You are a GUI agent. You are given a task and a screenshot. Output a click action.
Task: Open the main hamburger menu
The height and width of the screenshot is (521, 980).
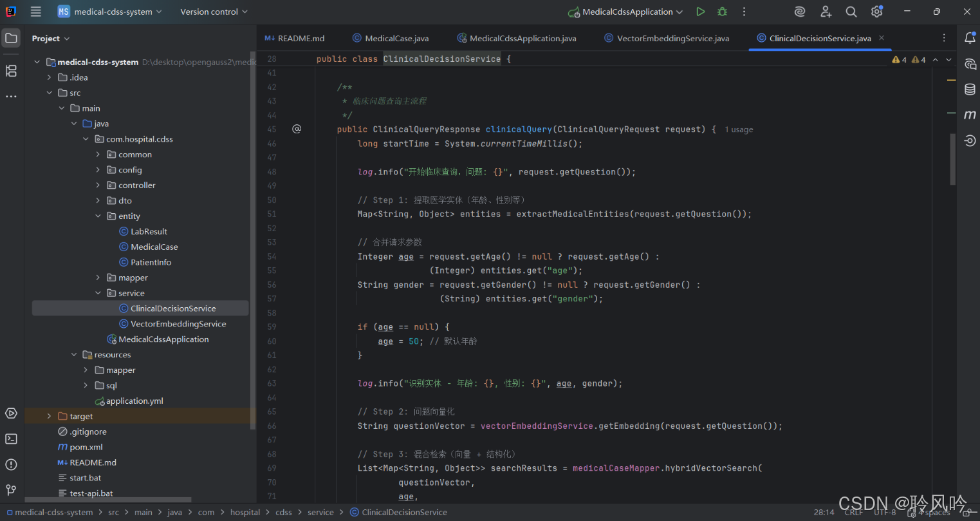point(36,12)
